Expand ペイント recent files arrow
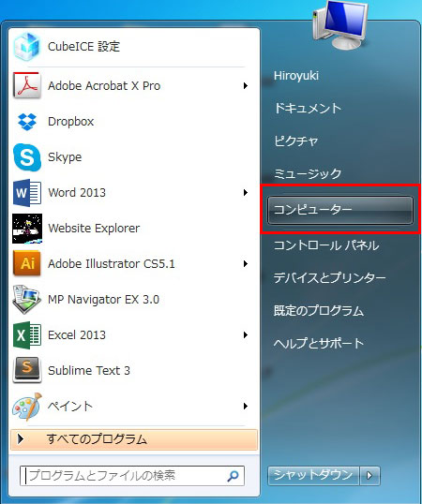The image size is (422, 504). pyautogui.click(x=246, y=407)
